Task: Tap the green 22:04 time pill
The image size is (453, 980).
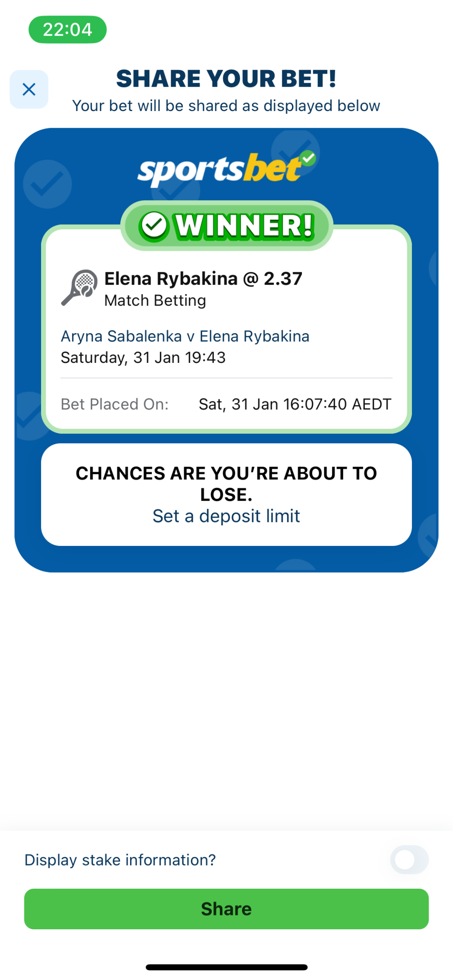Action: click(68, 30)
